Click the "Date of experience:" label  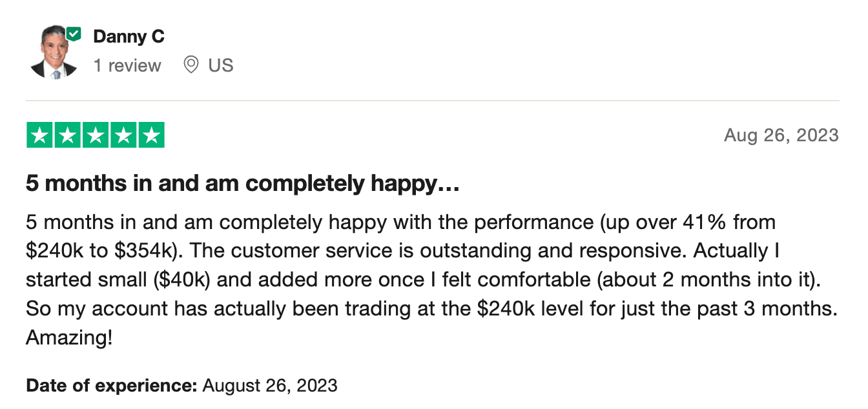[111, 386]
